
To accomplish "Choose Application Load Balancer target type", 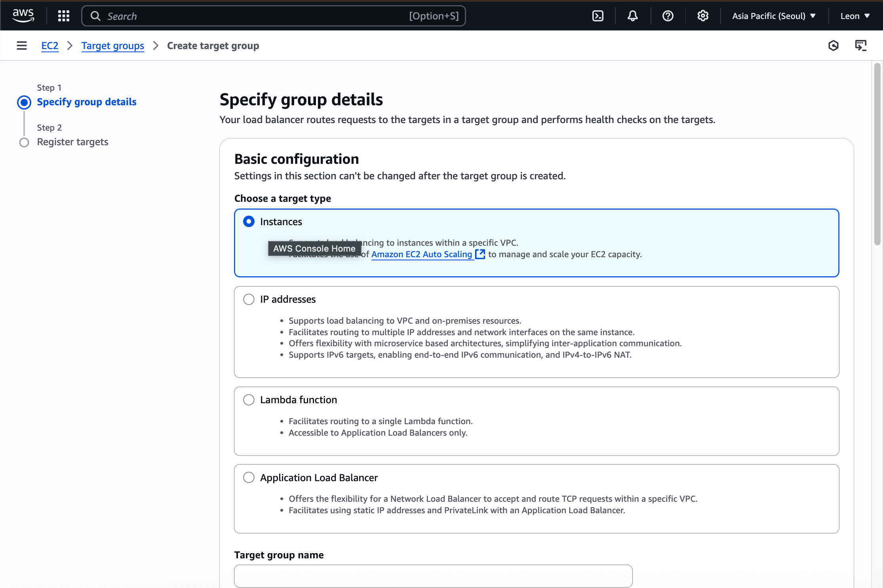I will tap(249, 478).
